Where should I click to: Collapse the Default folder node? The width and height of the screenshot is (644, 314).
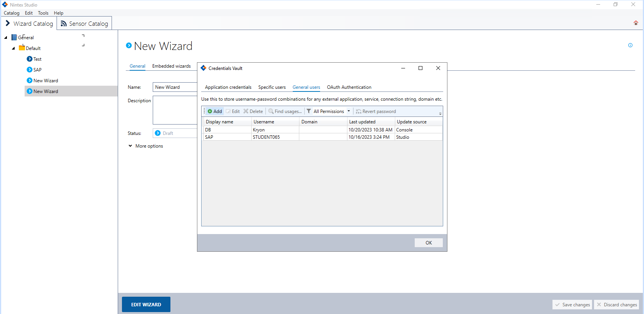[13, 48]
